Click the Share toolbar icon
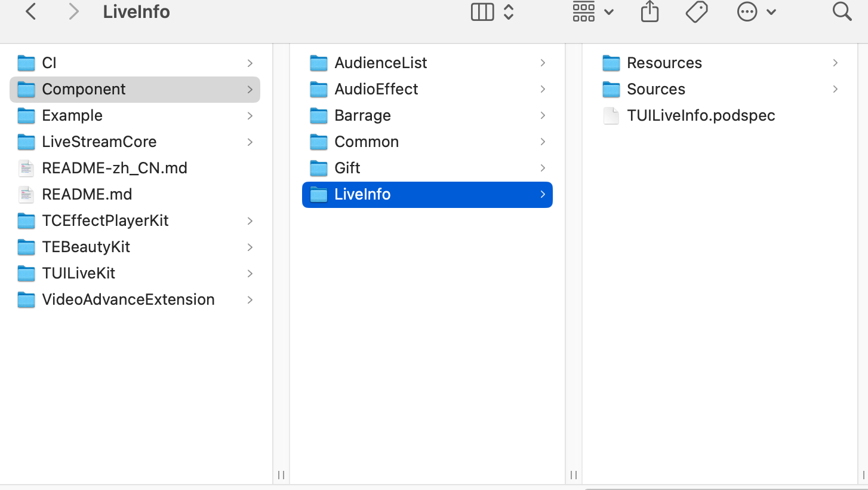The width and height of the screenshot is (868, 490). click(x=650, y=12)
